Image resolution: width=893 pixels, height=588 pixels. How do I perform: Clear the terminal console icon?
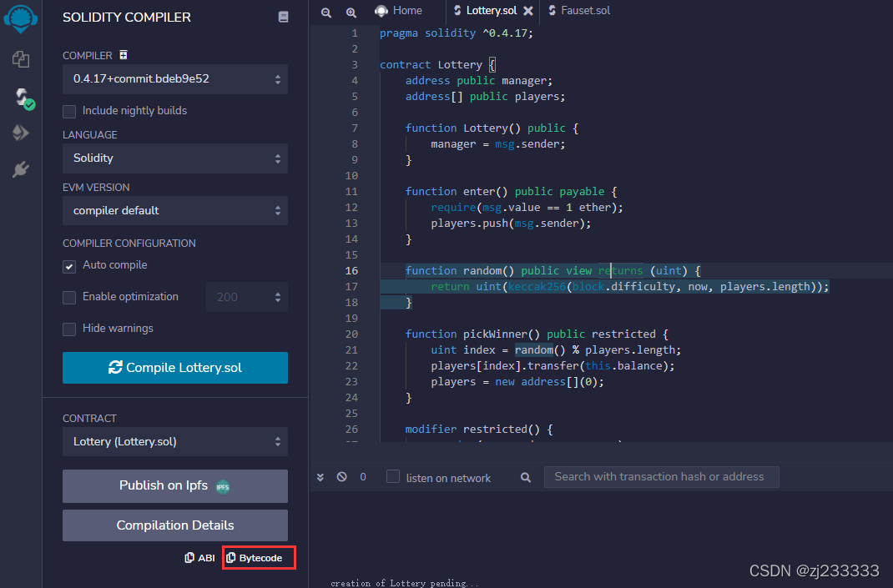click(341, 476)
